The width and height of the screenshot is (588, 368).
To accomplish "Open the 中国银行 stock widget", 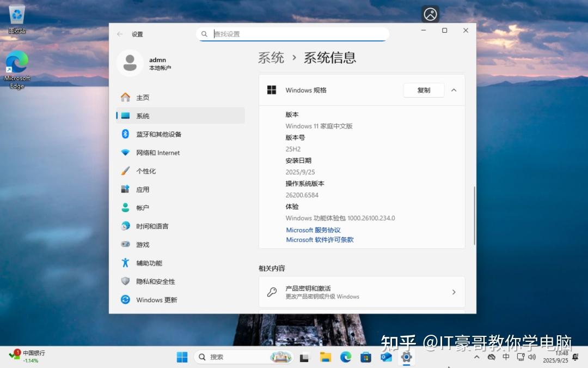I will [27, 357].
